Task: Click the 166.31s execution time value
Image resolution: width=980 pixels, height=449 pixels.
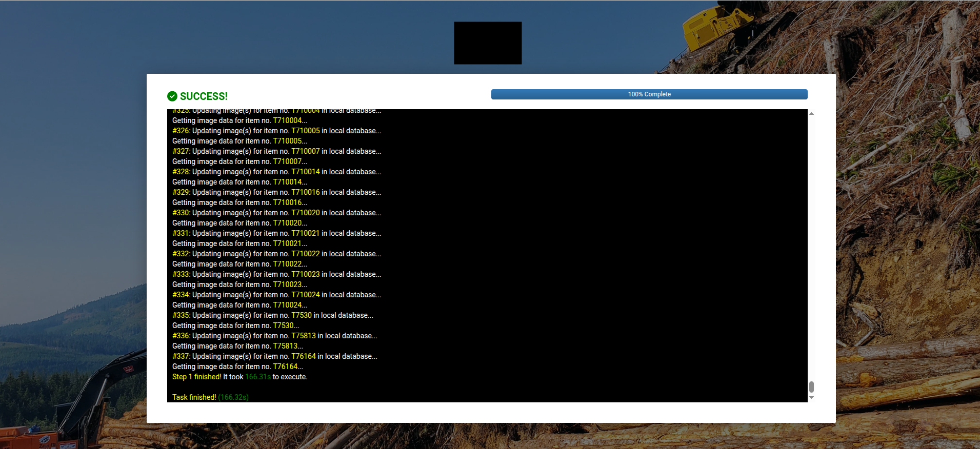Action: click(258, 377)
